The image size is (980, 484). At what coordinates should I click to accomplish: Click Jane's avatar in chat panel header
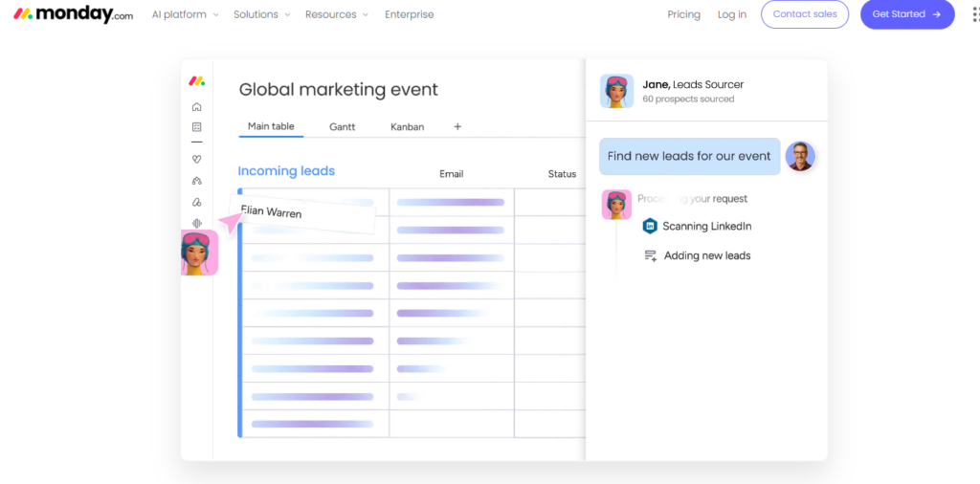click(617, 91)
